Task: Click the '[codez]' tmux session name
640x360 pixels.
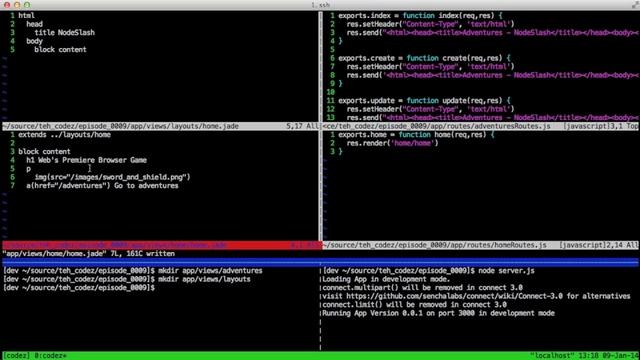Action: pyautogui.click(x=16, y=356)
